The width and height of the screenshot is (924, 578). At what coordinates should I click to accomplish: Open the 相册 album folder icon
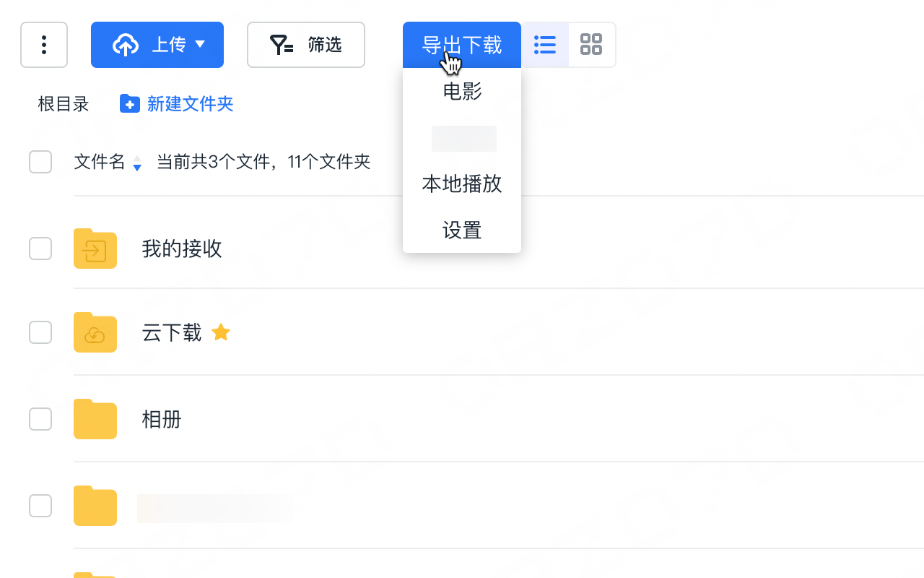[95, 419]
